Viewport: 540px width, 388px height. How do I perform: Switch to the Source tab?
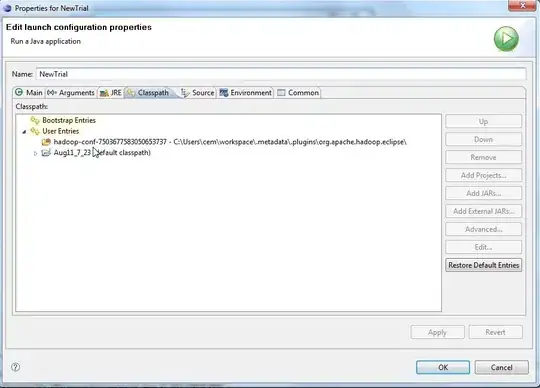(x=198, y=93)
